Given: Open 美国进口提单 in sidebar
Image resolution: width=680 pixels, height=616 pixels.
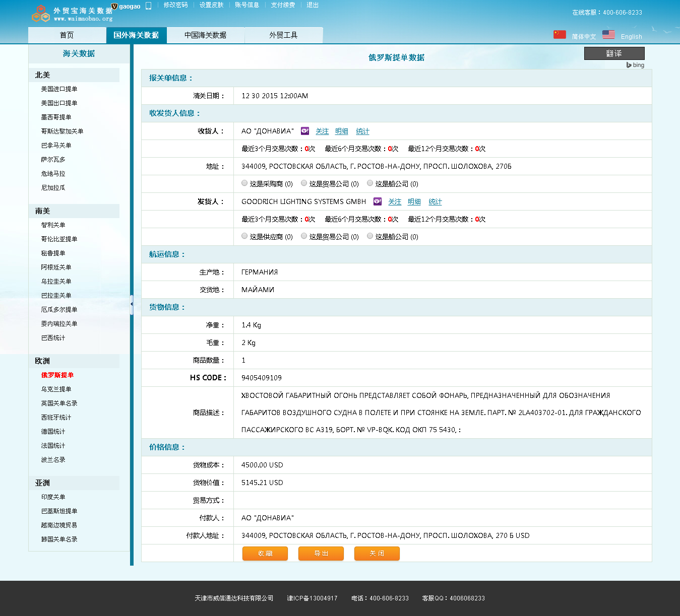Looking at the screenshot, I should point(59,89).
